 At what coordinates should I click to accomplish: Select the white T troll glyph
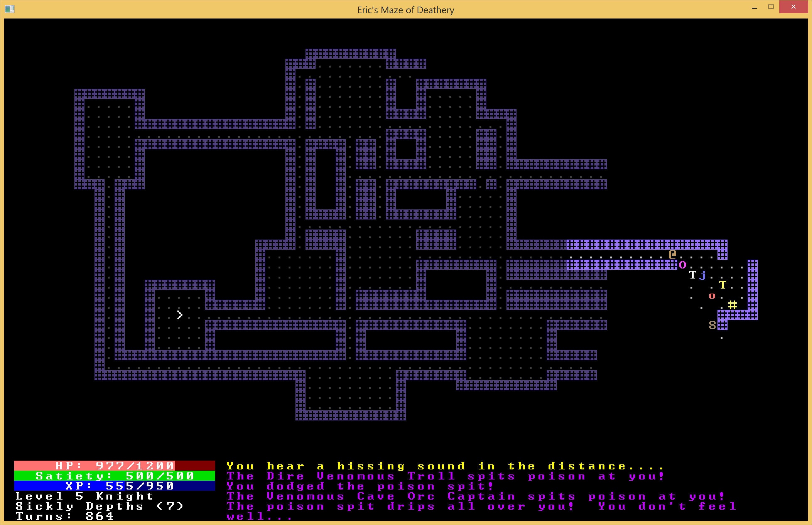692,275
